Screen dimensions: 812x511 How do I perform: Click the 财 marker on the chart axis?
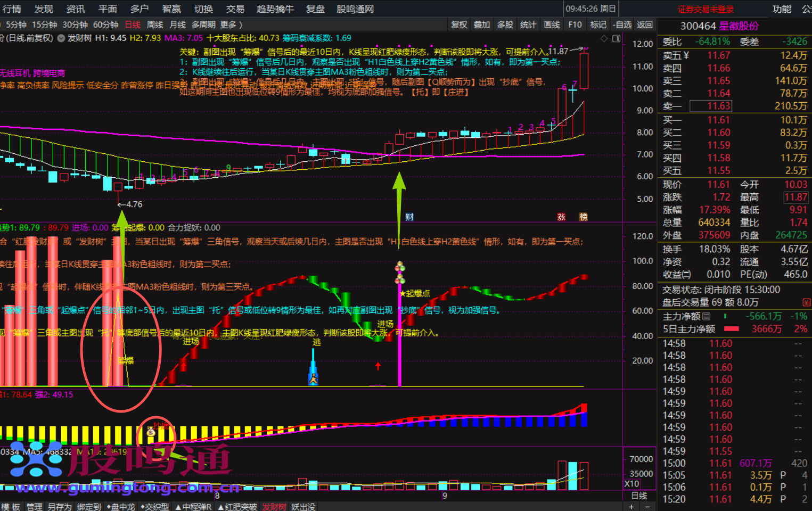pyautogui.click(x=409, y=217)
